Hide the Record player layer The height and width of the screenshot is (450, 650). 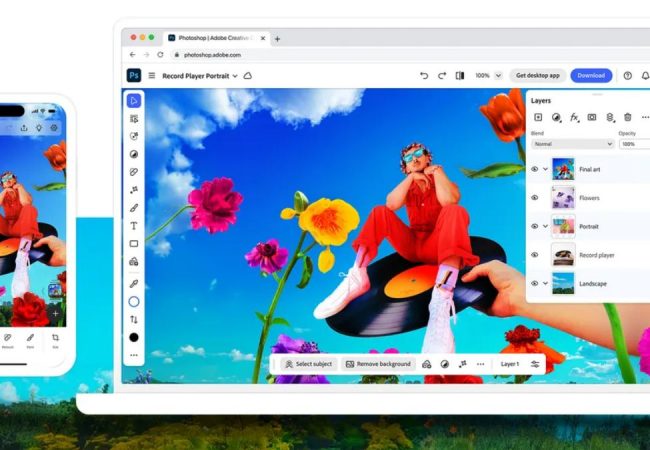point(535,255)
